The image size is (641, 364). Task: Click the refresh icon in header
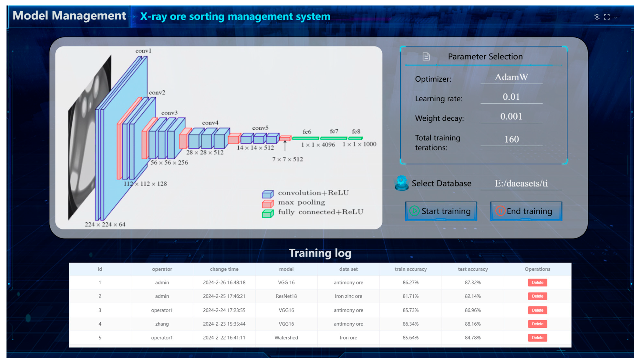(597, 17)
